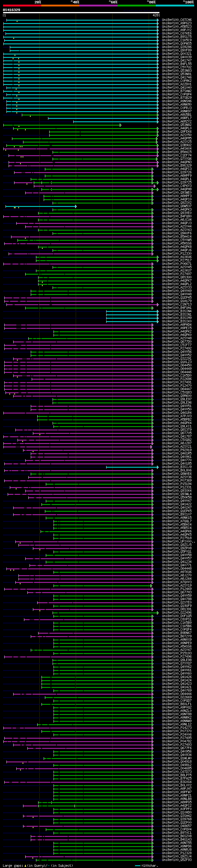The height and width of the screenshot is (868, 197).
Task: Select the UniRef100_Q53N82 label
Action: coord(177,125)
